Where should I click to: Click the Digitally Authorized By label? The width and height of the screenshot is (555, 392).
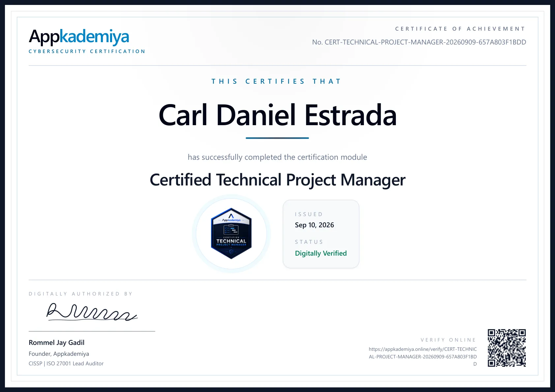81,294
